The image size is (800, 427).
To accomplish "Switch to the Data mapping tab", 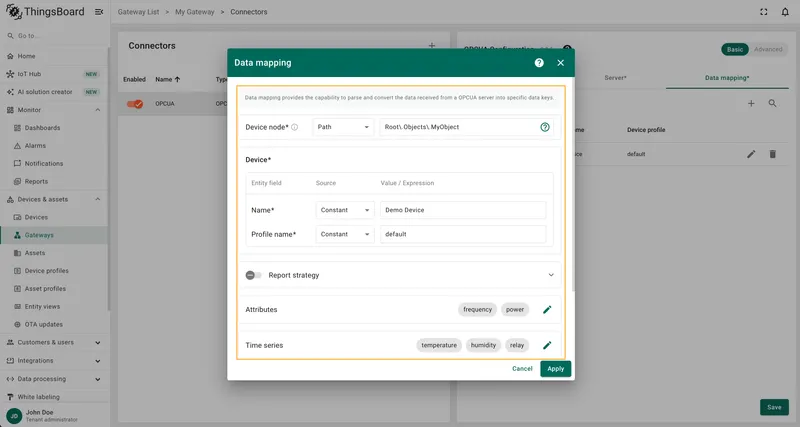I will [727, 78].
